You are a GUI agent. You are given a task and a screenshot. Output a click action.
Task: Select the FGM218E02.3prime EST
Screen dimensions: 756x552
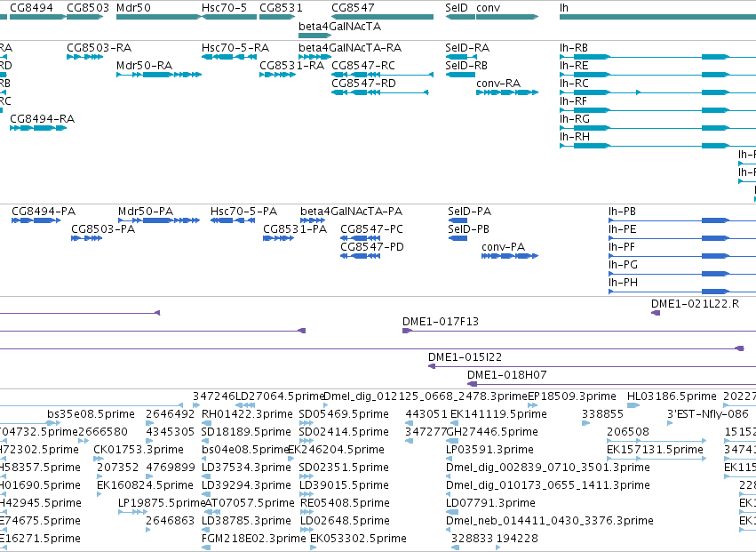click(x=206, y=548)
